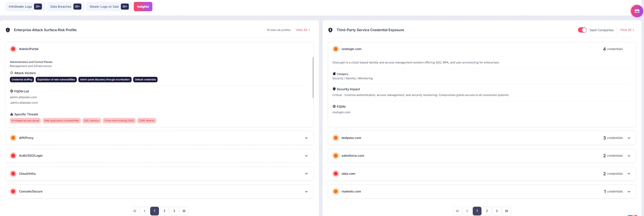Click the shield icon by Security Impact
644x216 pixels.
334,89
